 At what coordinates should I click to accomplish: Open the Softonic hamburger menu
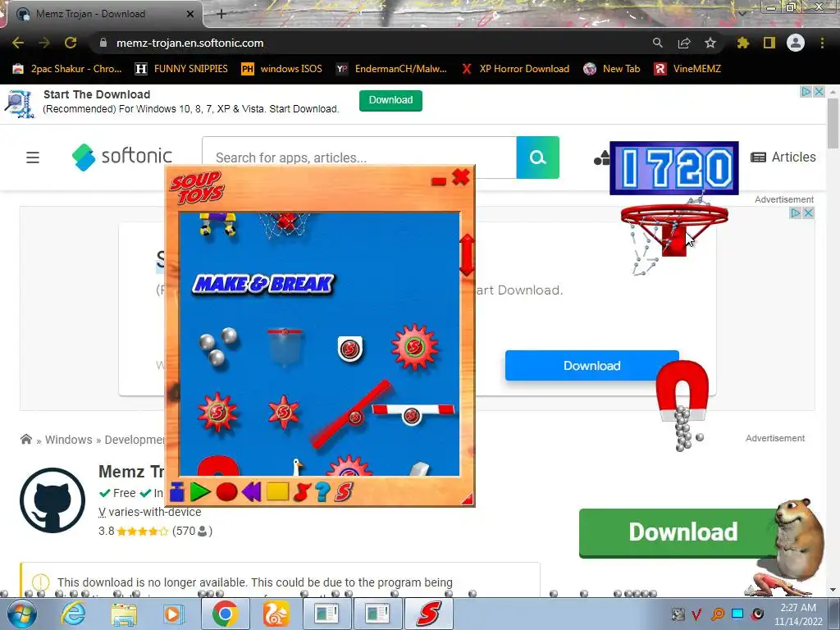coord(33,157)
